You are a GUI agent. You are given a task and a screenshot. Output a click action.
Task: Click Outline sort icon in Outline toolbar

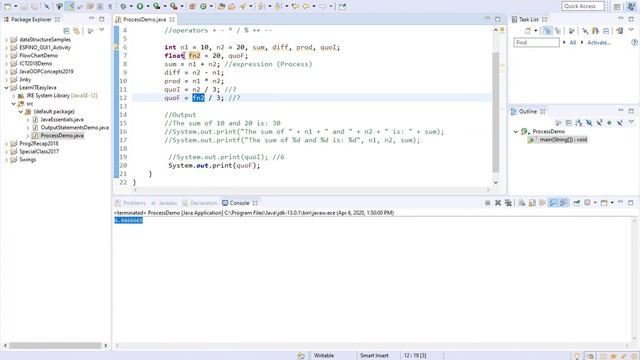click(x=579, y=123)
